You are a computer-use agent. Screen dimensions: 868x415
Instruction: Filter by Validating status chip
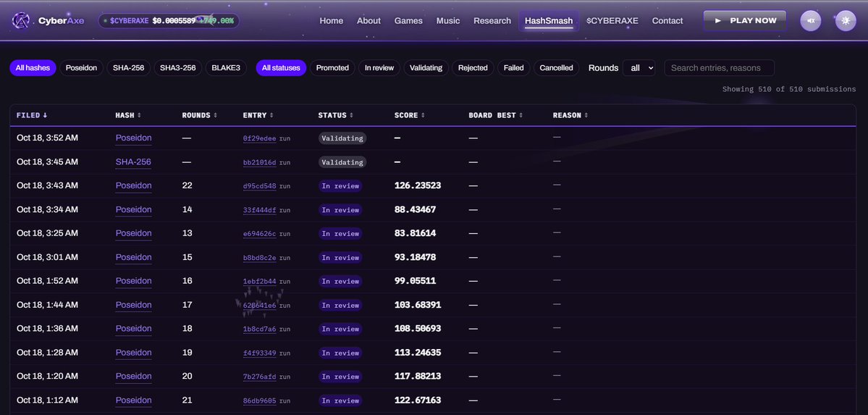(426, 68)
